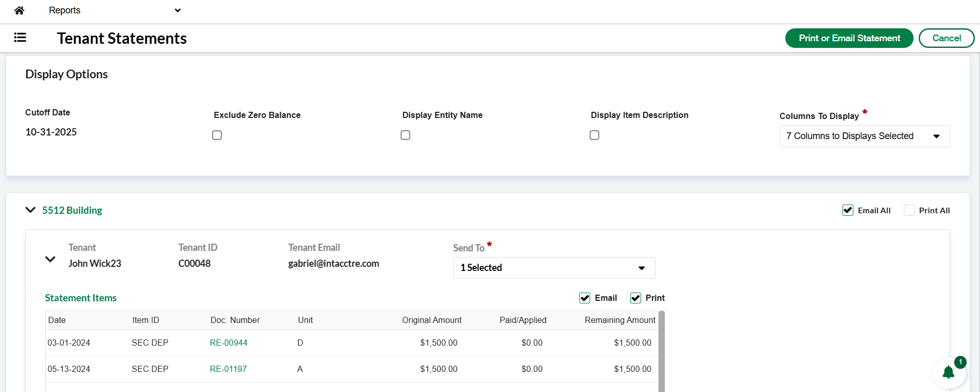Click Print or Email Statement button
Viewport: 980px width, 392px height.
[849, 38]
